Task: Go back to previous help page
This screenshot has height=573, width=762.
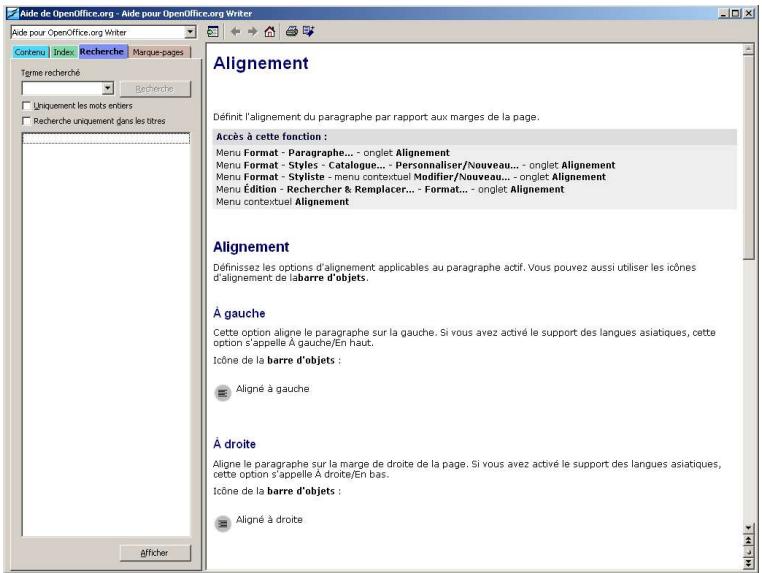Action: click(x=236, y=32)
